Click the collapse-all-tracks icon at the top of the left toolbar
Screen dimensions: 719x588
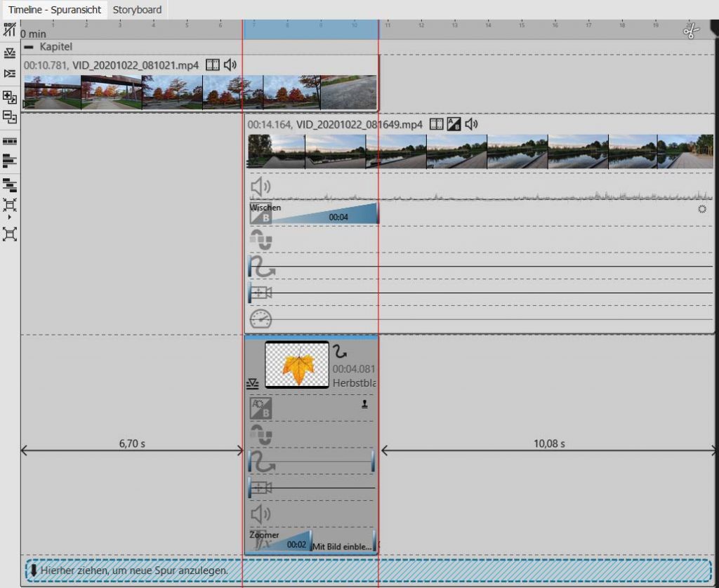[10, 53]
